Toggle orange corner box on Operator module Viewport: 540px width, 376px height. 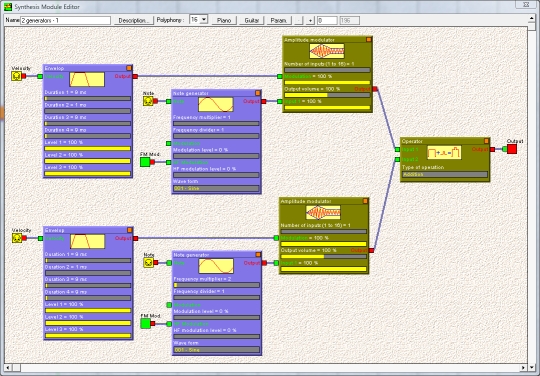click(486, 141)
